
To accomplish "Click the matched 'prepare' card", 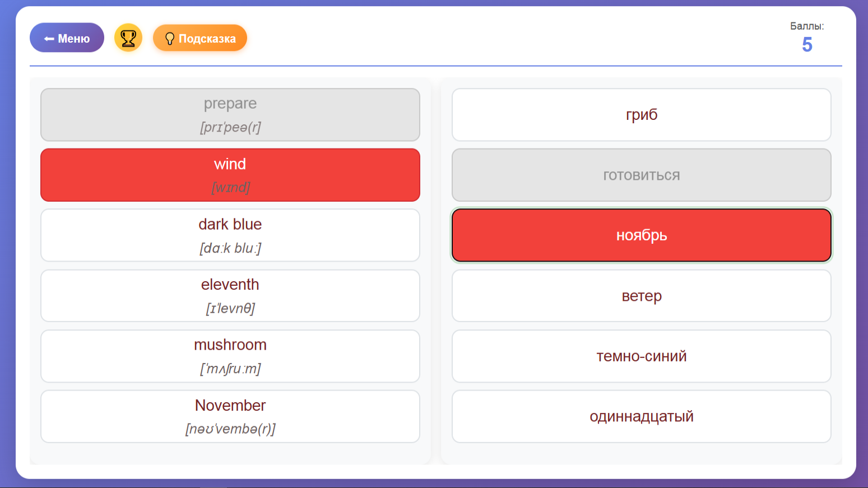I will (230, 115).
